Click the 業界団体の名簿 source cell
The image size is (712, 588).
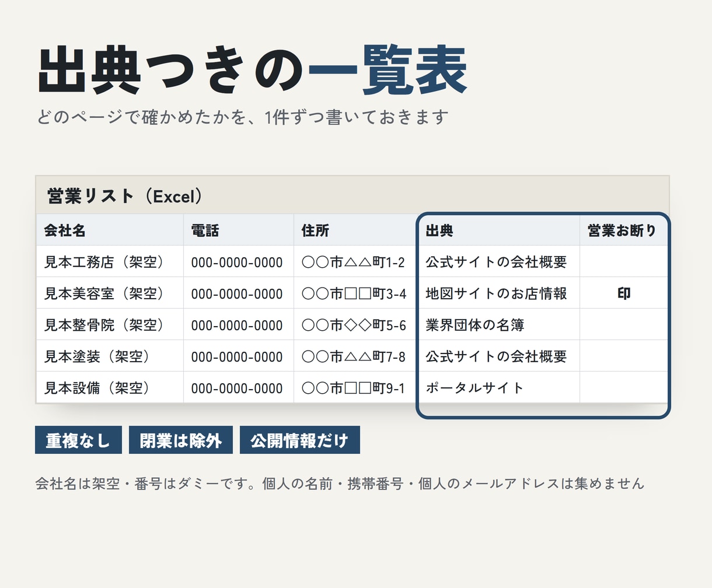[499, 324]
